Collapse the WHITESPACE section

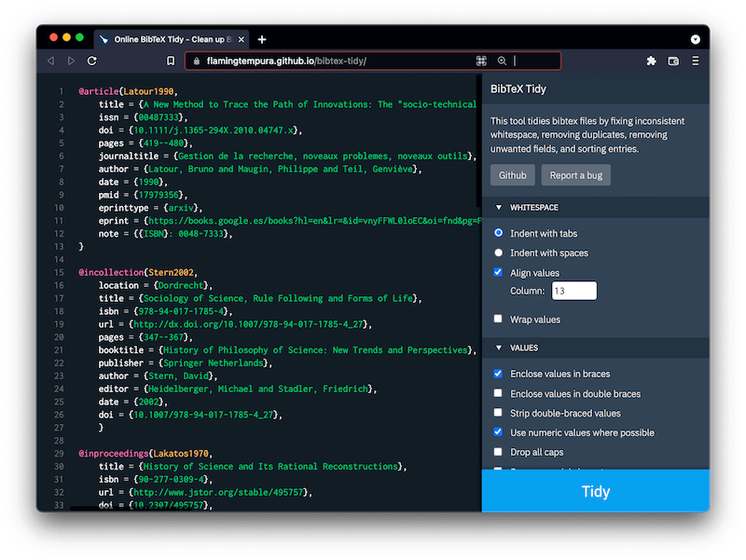(595, 207)
